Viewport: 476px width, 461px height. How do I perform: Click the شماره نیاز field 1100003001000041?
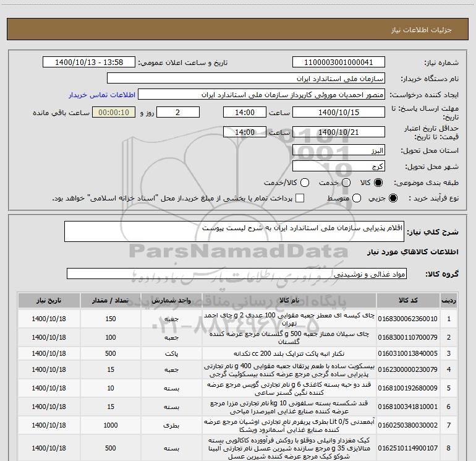pyautogui.click(x=339, y=62)
